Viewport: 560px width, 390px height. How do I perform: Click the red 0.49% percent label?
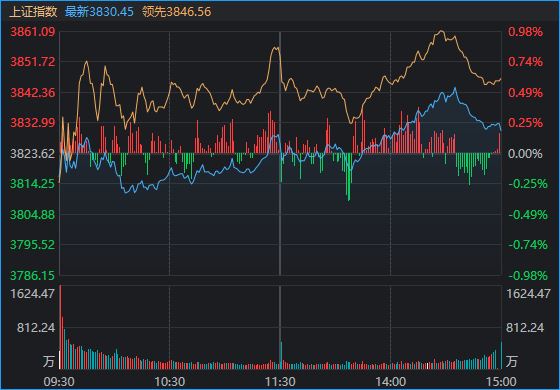click(x=525, y=93)
